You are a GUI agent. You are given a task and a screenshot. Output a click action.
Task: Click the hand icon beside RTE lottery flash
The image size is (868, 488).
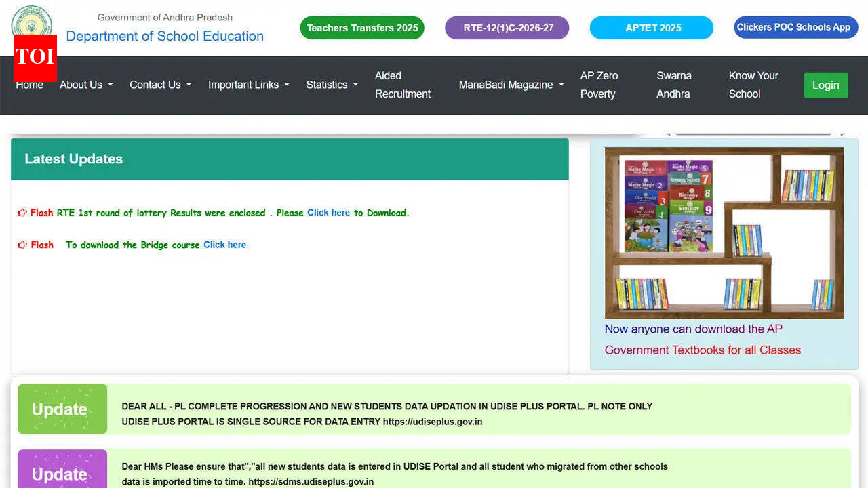tap(21, 212)
